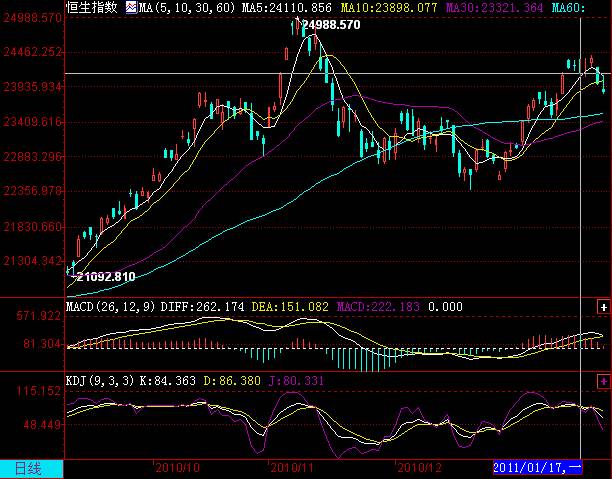
Task: Click the 81.304 MACD axis label
Action: [x=42, y=344]
